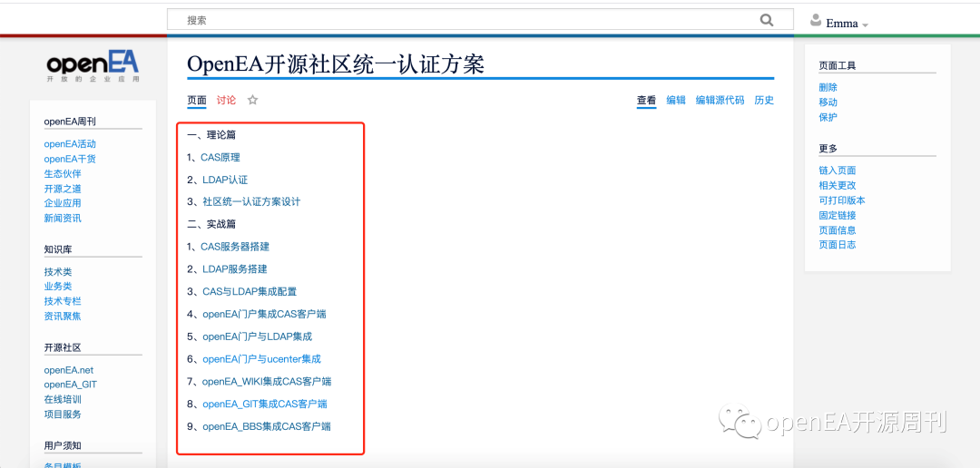Visit openEA_GIT sidebar link

(x=71, y=385)
